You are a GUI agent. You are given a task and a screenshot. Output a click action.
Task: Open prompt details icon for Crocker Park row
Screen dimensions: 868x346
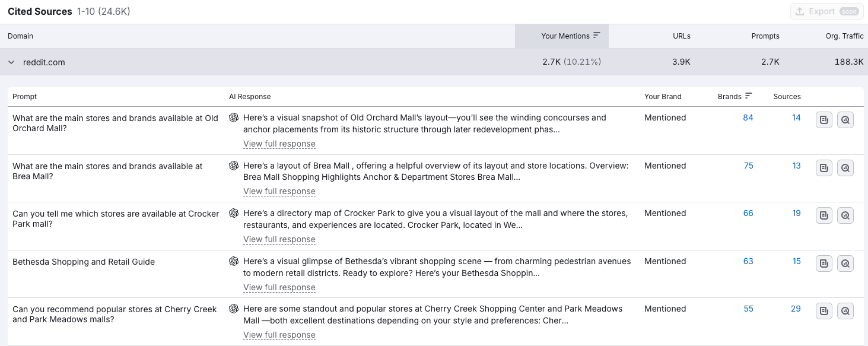pos(824,215)
